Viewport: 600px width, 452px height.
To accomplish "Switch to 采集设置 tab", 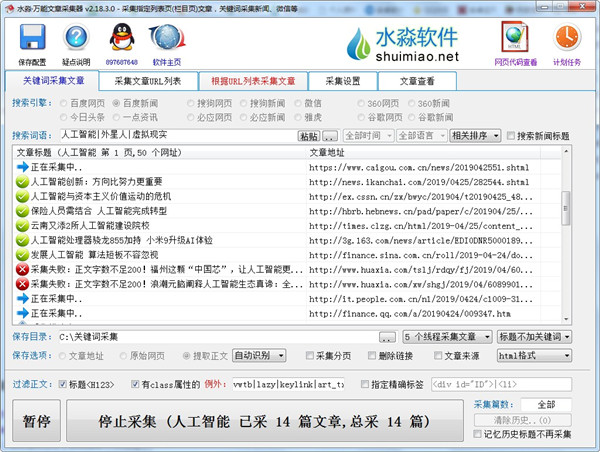I will [x=343, y=81].
